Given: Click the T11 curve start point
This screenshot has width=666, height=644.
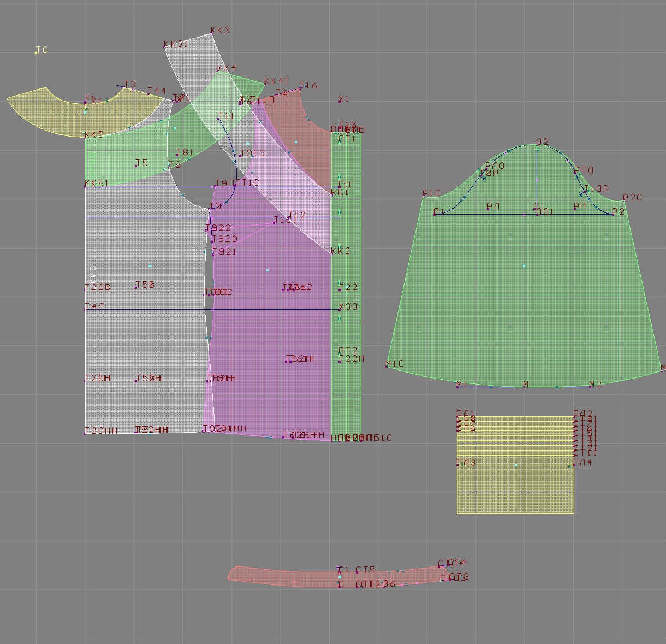Looking at the screenshot, I should [x=219, y=119].
